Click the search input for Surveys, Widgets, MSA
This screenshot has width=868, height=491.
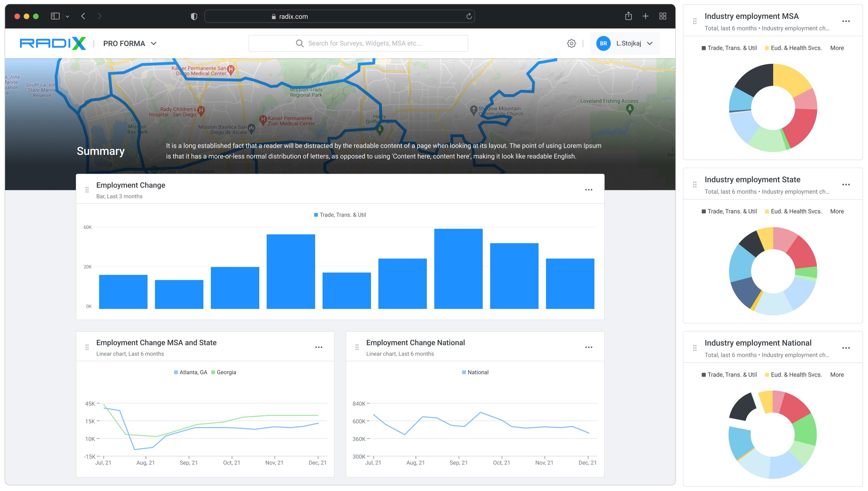pos(358,43)
